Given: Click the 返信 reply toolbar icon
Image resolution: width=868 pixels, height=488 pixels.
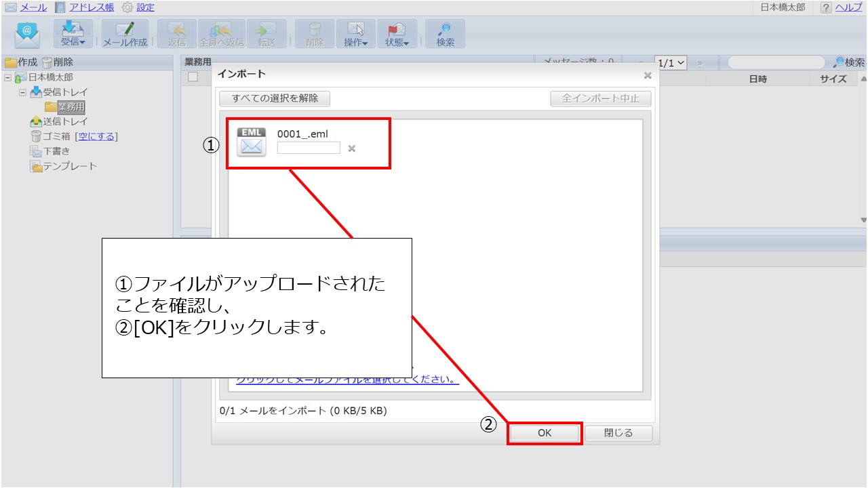Looking at the screenshot, I should [176, 34].
